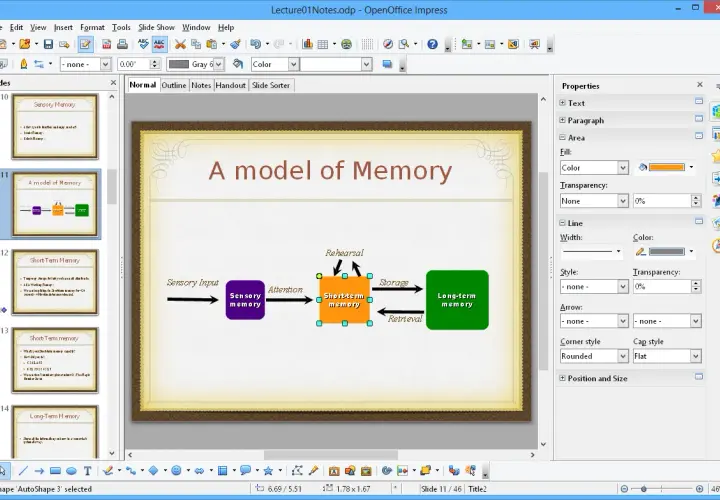Open the Tools menu
Image resolution: width=720 pixels, height=500 pixels.
point(121,28)
